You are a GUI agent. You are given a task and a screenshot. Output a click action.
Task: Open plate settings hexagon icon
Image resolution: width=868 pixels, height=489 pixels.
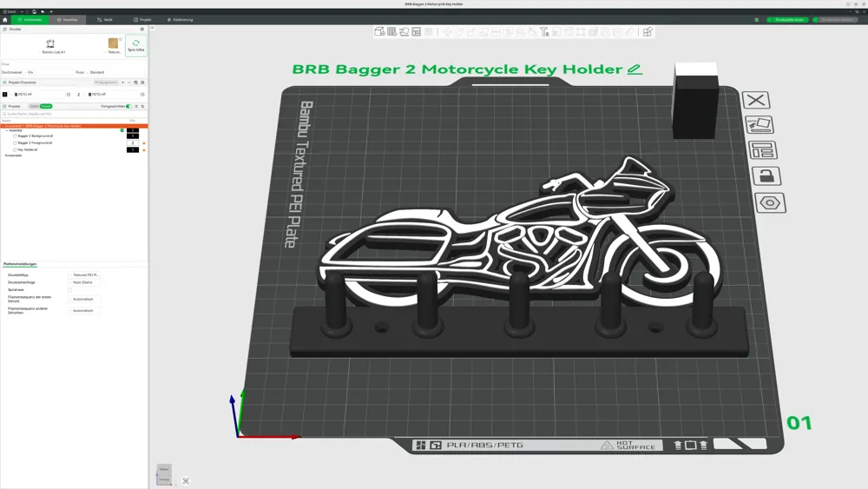(770, 202)
